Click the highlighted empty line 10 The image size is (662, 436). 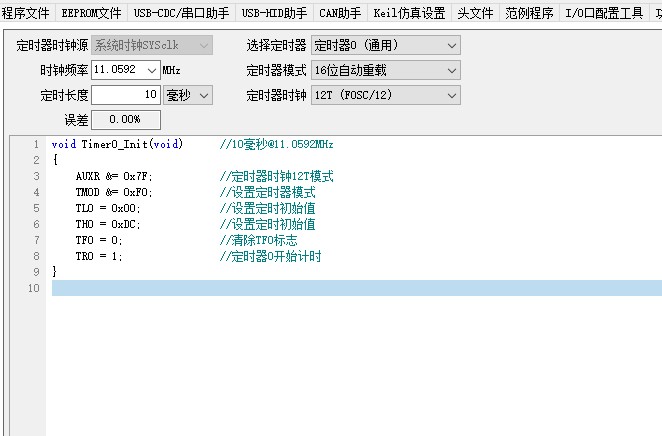357,288
